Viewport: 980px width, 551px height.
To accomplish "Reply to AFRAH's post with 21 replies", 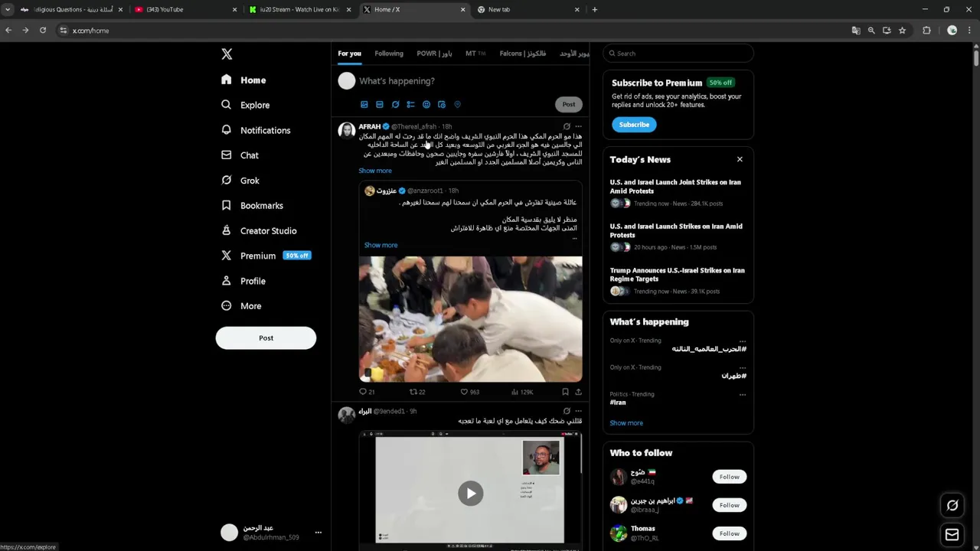I will (367, 392).
